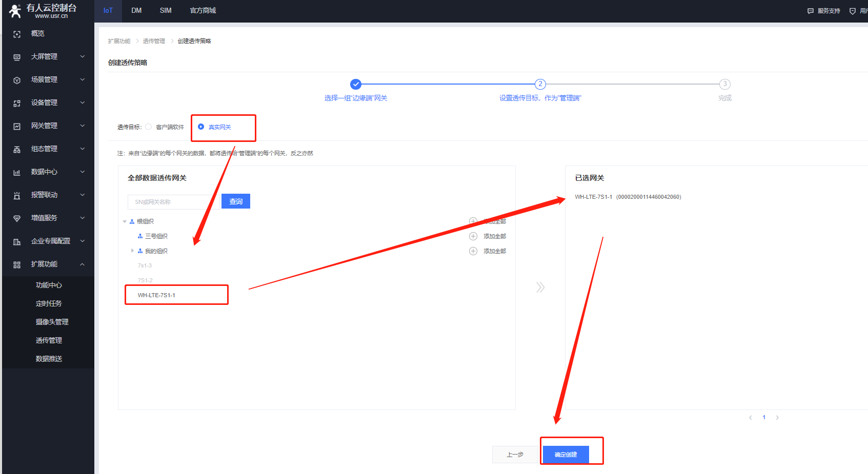Click the 组态管理 sidebar icon
The width and height of the screenshot is (868, 474).
click(17, 149)
